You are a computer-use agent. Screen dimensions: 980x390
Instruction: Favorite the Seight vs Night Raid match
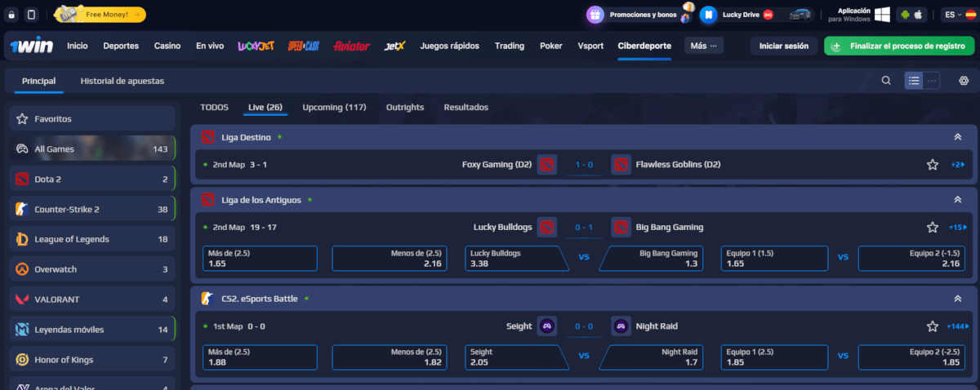[932, 326]
